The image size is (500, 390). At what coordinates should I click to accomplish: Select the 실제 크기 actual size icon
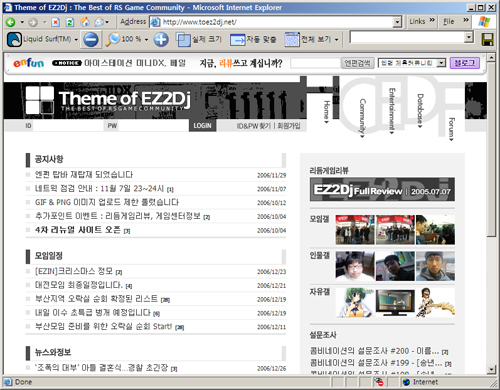point(183,40)
